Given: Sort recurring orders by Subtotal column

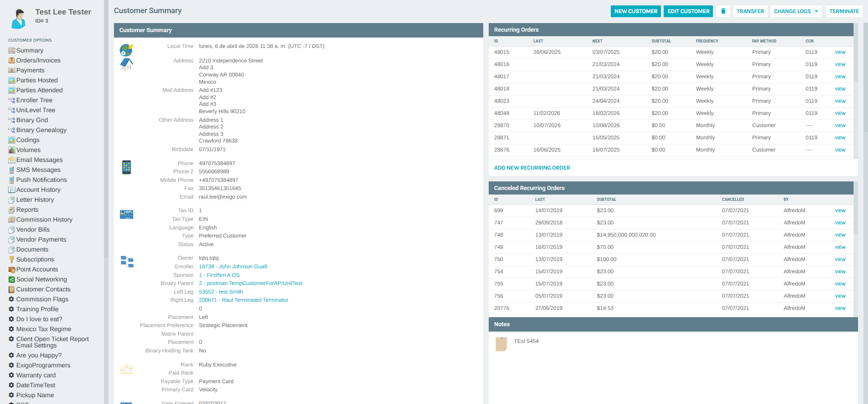Looking at the screenshot, I should [x=661, y=41].
